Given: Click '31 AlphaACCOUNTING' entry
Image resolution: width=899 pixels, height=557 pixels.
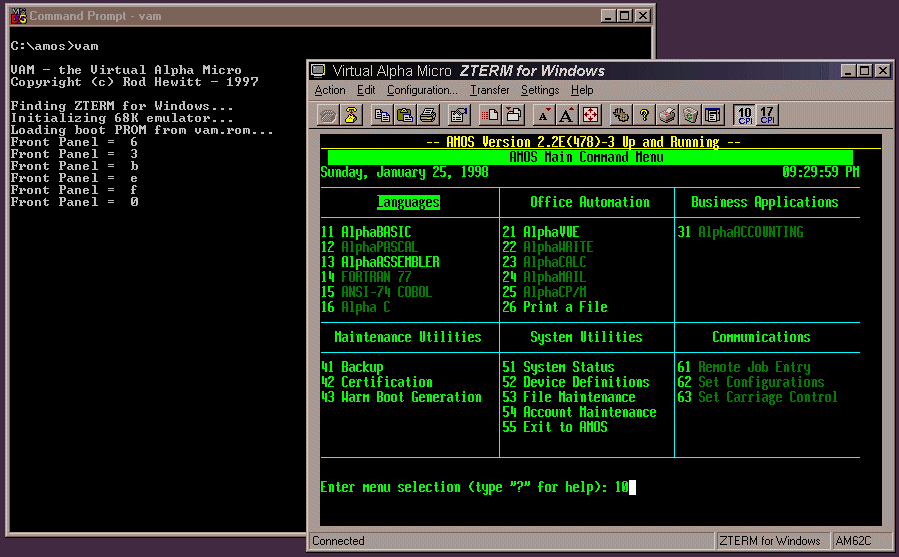Looking at the screenshot, I should (740, 232).
